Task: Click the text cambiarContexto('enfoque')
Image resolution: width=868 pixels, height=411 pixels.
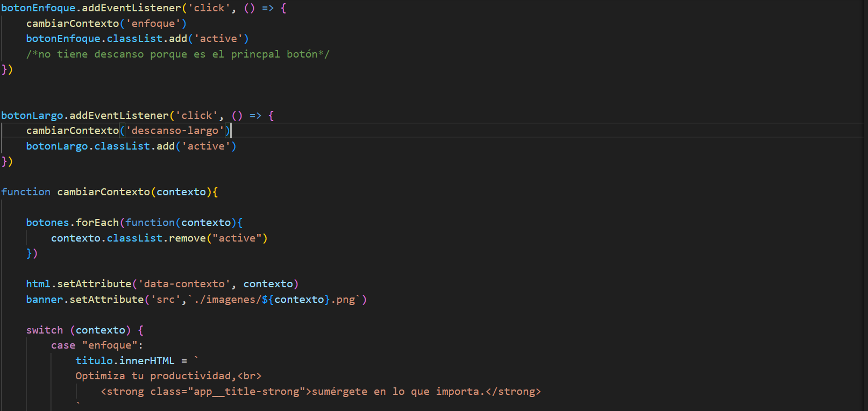Action: click(106, 24)
